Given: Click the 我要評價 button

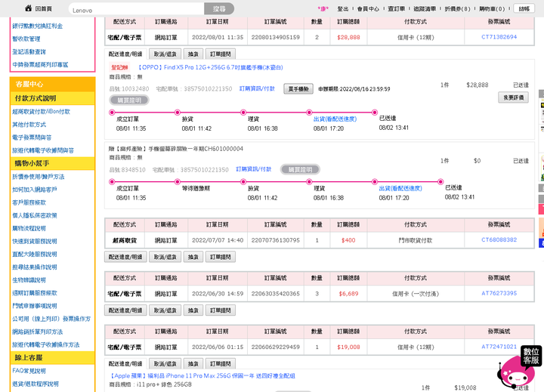Looking at the screenshot, I should click(514, 97).
